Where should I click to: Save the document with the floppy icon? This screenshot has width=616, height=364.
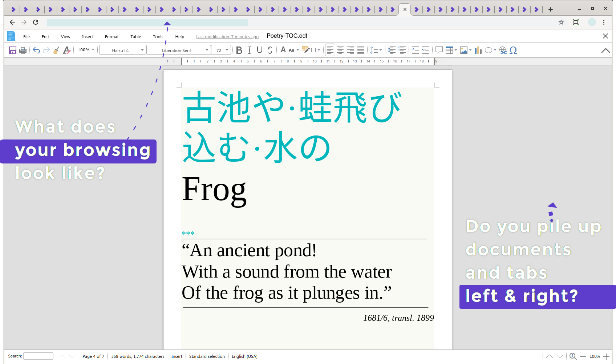pyautogui.click(x=13, y=50)
